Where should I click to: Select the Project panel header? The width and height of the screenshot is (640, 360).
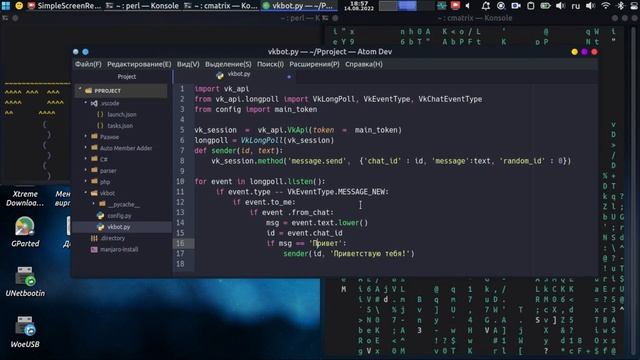tap(127, 77)
